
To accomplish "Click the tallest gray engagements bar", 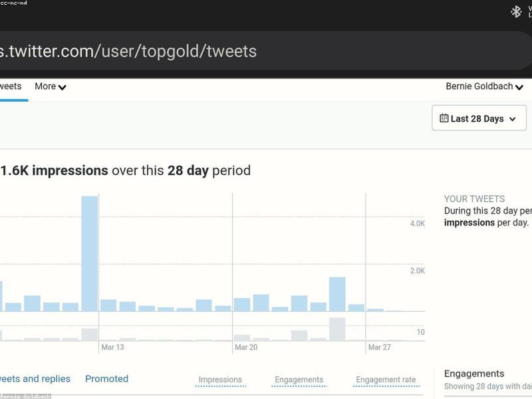I will click(x=337, y=329).
